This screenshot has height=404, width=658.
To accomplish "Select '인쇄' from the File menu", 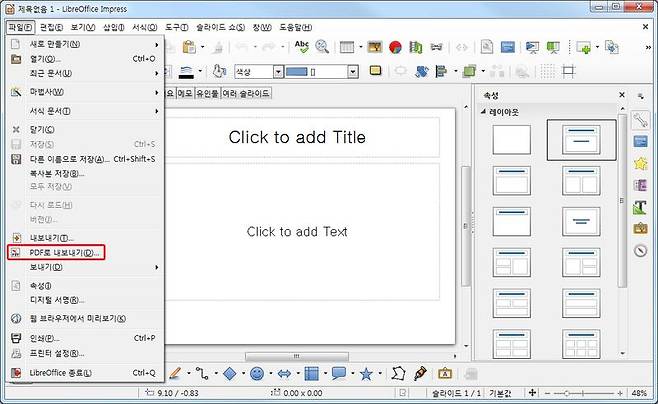I will [x=45, y=338].
